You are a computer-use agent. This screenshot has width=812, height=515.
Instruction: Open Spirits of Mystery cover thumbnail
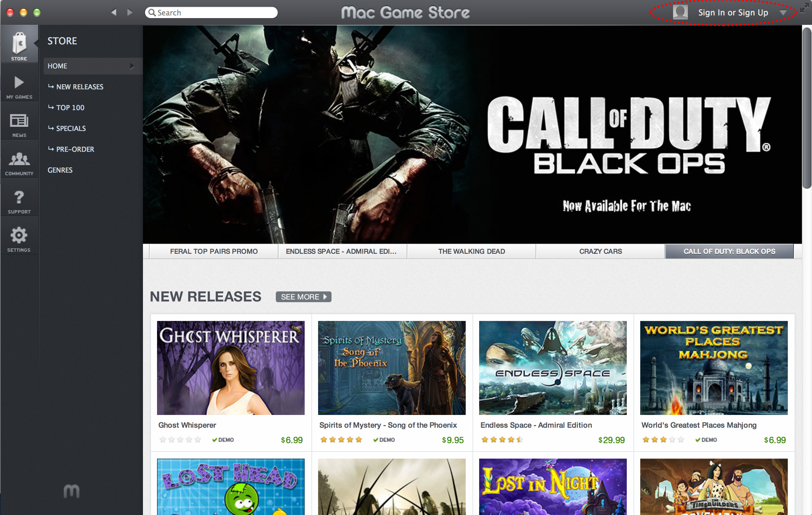tap(392, 368)
